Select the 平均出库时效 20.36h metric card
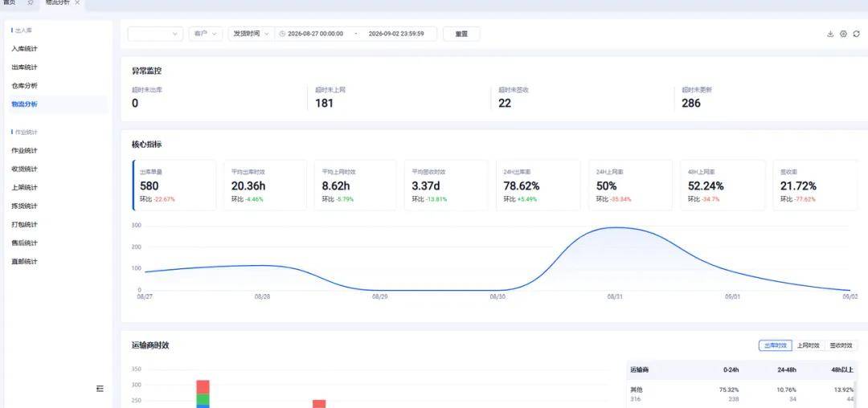This screenshot has height=408, width=868. pos(265,186)
